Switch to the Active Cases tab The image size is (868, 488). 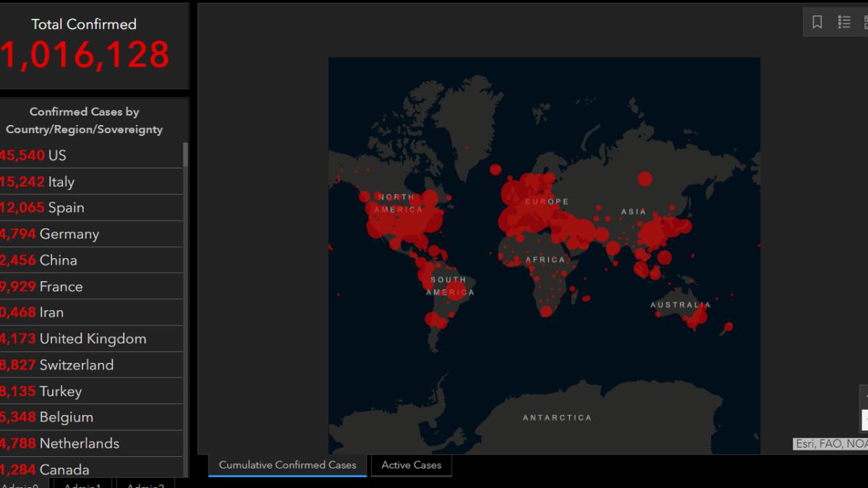pos(411,465)
